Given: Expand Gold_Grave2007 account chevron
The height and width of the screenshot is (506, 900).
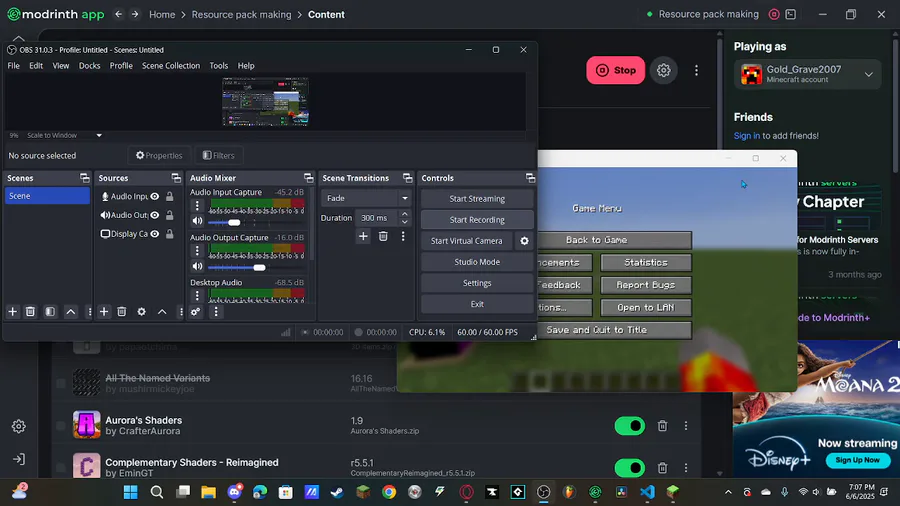Looking at the screenshot, I should pos(868,75).
